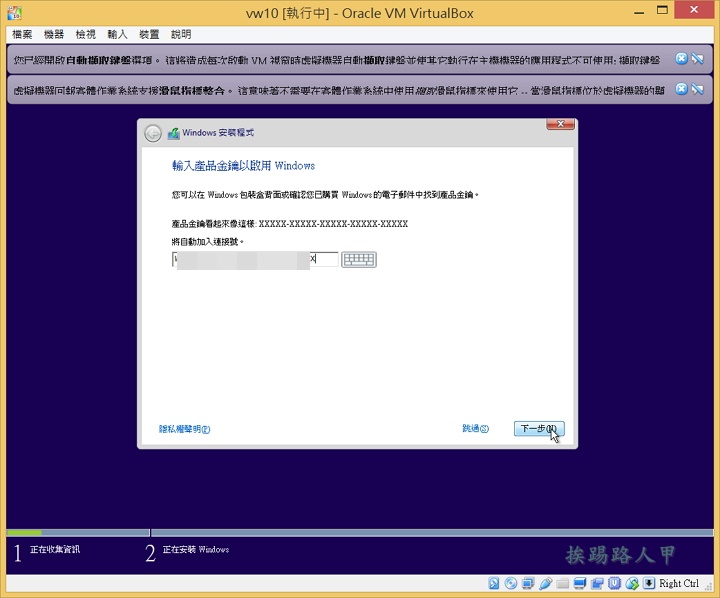Image resolution: width=720 pixels, height=598 pixels.
Task: Click step 1 正在收集資訊 label
Action: [x=55, y=549]
